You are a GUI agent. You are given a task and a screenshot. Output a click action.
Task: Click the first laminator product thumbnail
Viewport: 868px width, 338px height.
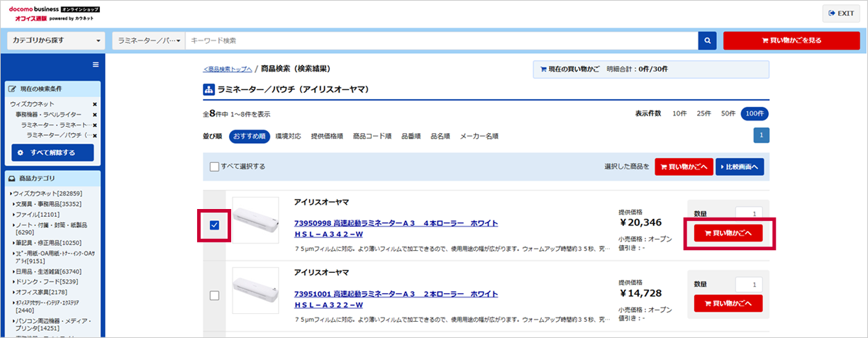coord(255,221)
